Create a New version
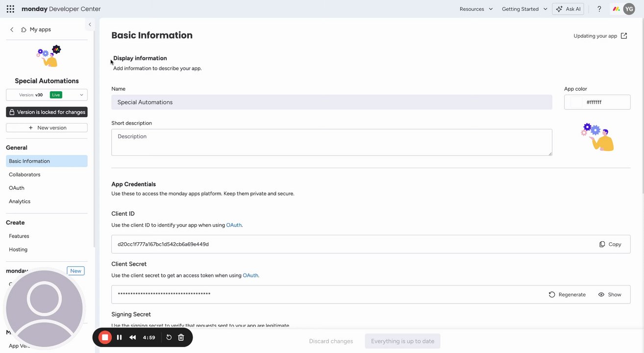Image resolution: width=644 pixels, height=353 pixels. [47, 128]
